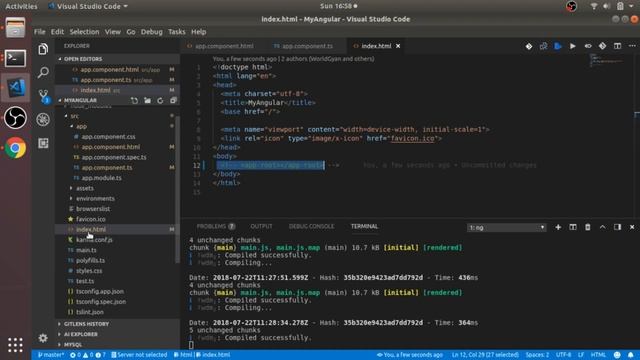Maximize the panel with up chevron

(602, 227)
